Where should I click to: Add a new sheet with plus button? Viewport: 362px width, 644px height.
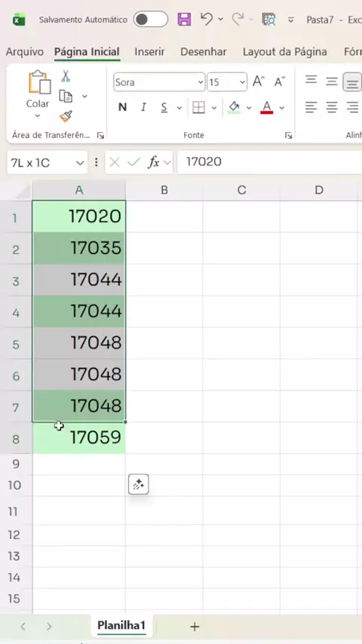[x=195, y=627]
